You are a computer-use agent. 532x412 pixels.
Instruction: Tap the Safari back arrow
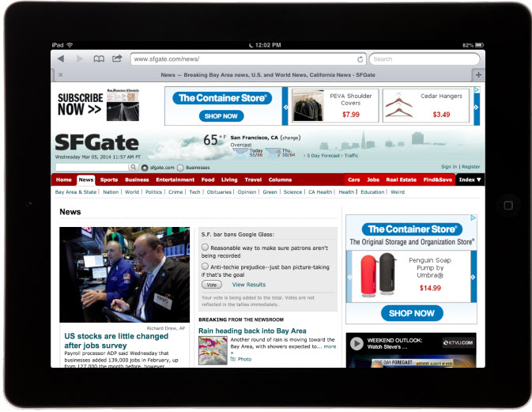61,59
